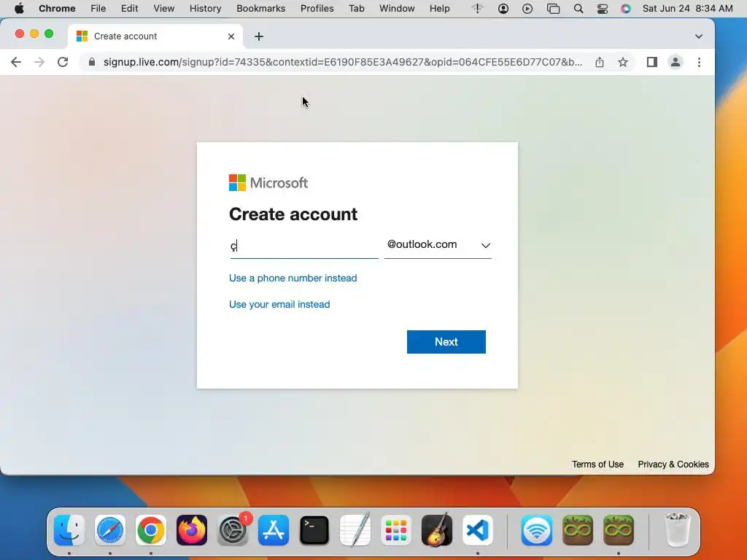
Task: Open the File menu
Action: click(x=98, y=9)
